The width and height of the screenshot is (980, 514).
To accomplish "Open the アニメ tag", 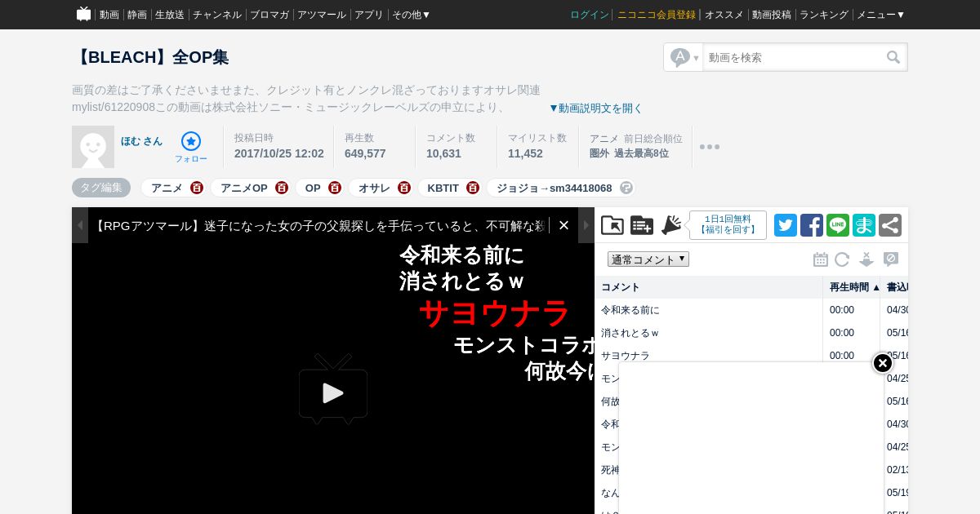I will click(167, 188).
